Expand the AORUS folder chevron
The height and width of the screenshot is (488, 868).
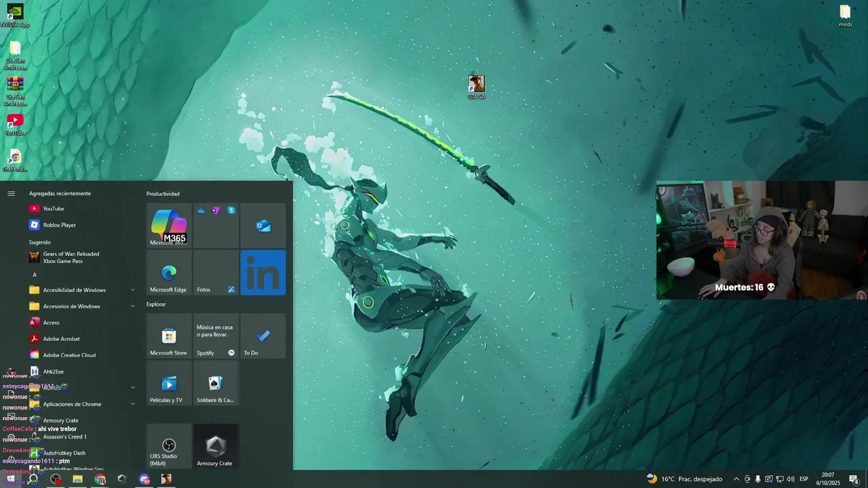click(132, 388)
